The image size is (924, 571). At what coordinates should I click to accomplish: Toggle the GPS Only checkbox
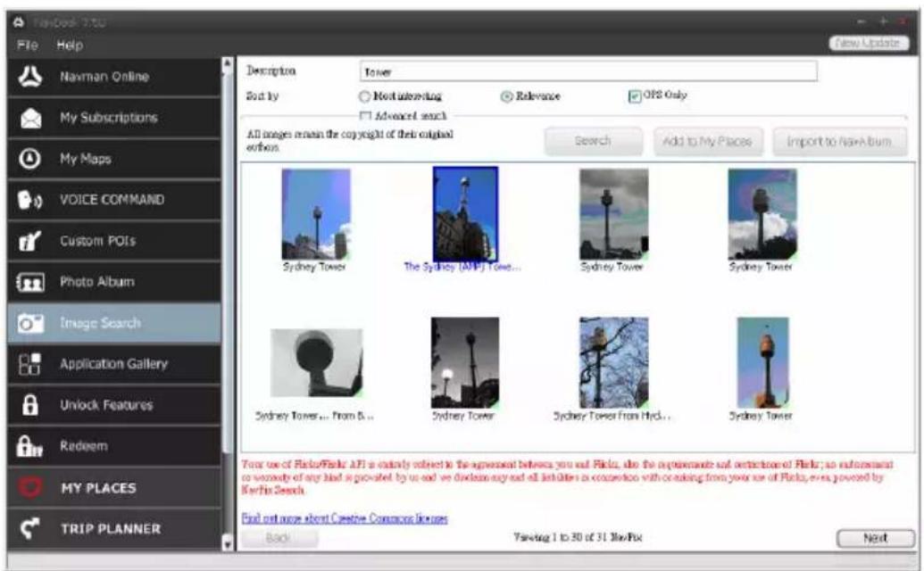point(635,95)
